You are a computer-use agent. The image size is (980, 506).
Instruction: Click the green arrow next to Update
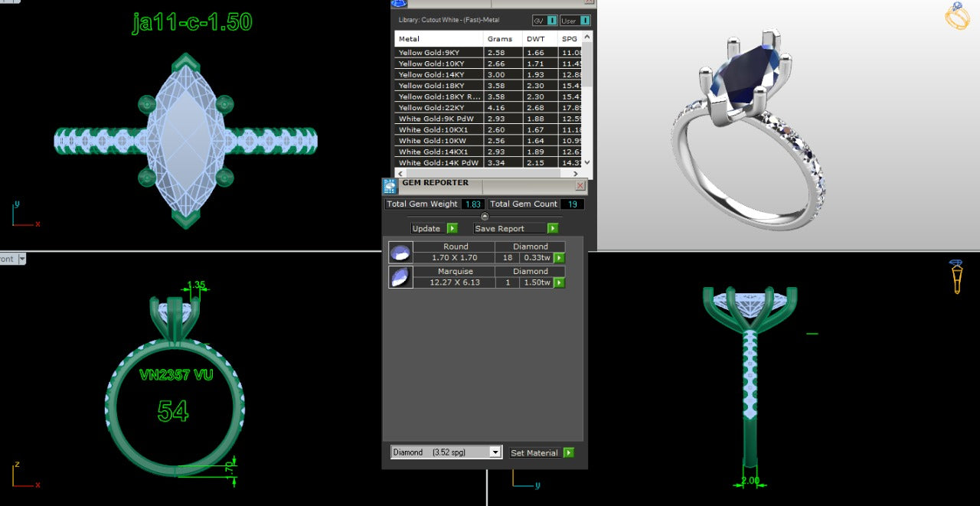pyautogui.click(x=452, y=228)
